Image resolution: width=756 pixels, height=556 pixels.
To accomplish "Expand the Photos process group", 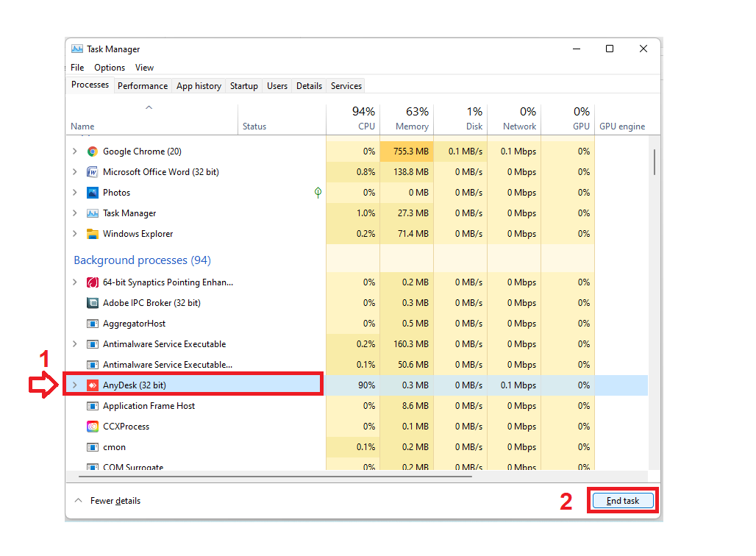I will pyautogui.click(x=75, y=193).
